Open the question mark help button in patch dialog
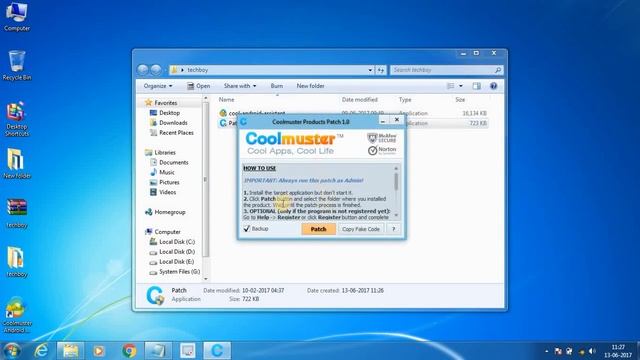This screenshot has width=640, height=360. pos(393,229)
